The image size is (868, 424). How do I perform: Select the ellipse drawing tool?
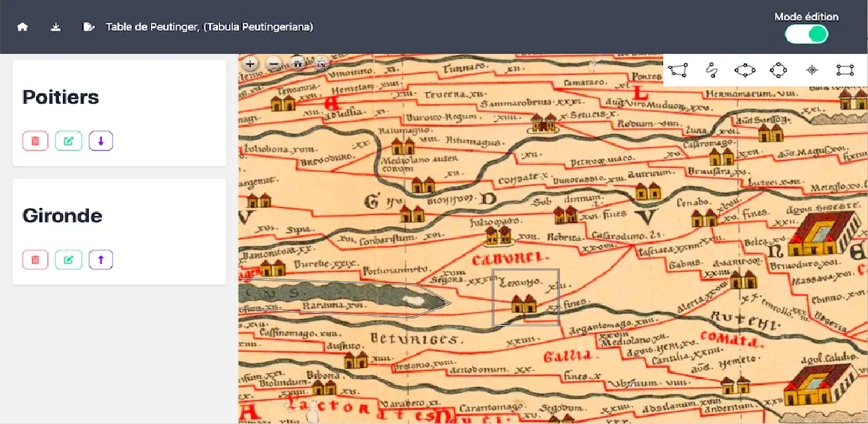pos(745,70)
